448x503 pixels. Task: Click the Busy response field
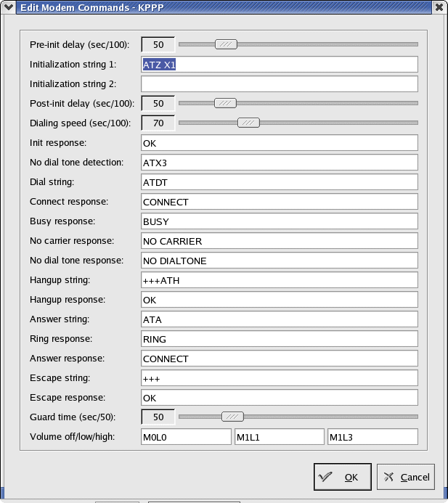coord(280,221)
